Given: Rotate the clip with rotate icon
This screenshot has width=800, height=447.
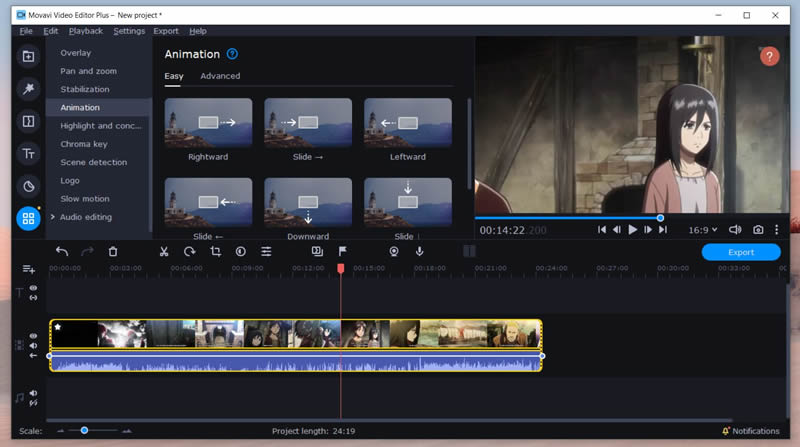Looking at the screenshot, I should point(189,251).
